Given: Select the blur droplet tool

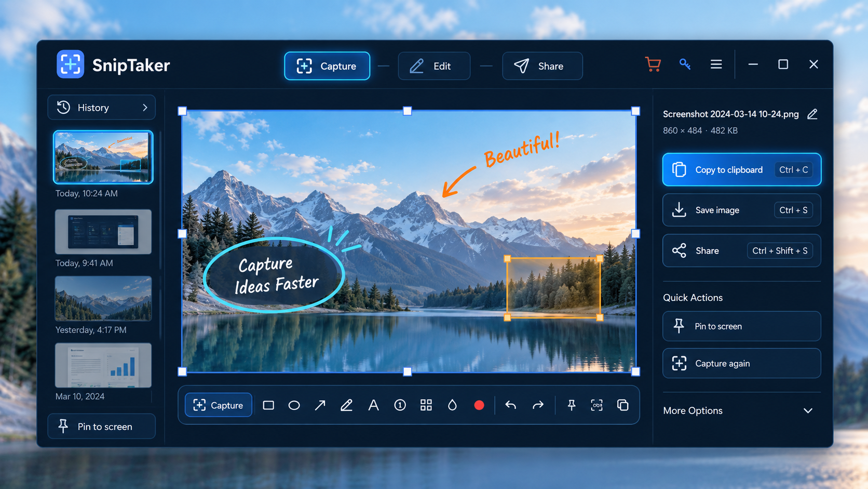Looking at the screenshot, I should [x=452, y=405].
